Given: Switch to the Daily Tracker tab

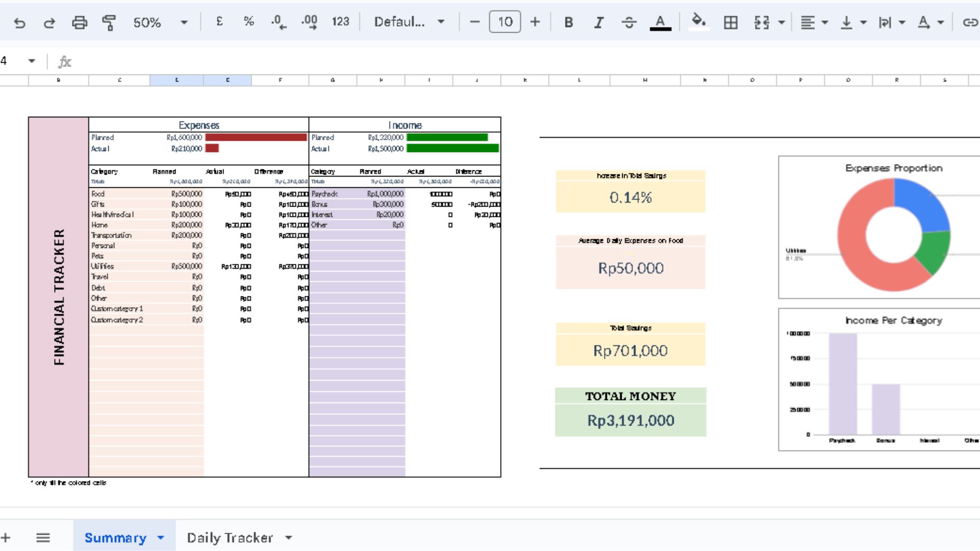Looking at the screenshot, I should [230, 538].
